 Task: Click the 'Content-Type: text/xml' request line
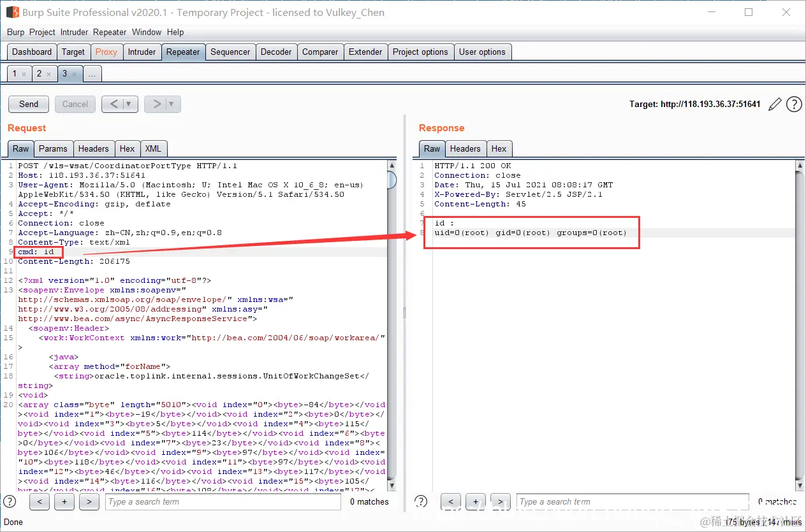coord(74,242)
